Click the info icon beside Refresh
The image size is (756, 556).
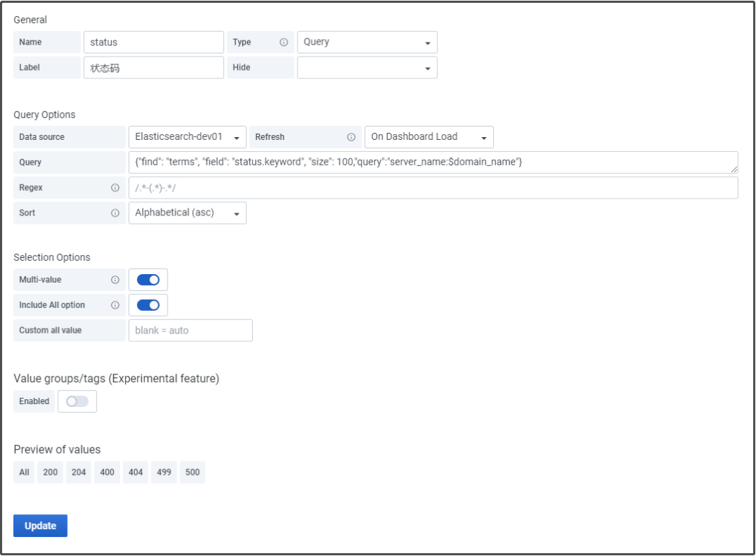coord(351,137)
